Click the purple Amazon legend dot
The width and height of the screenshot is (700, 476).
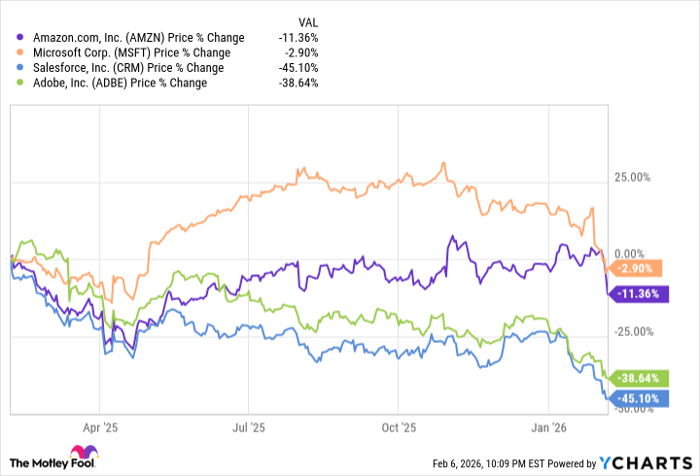[x=24, y=37]
